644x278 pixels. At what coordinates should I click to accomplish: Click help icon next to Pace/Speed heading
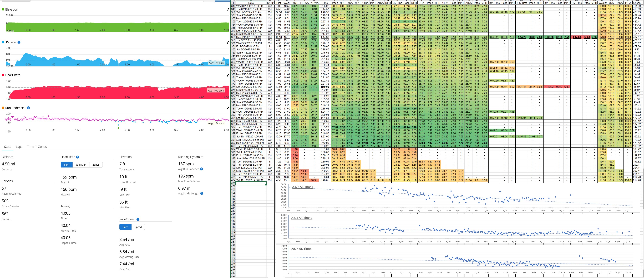click(x=138, y=219)
